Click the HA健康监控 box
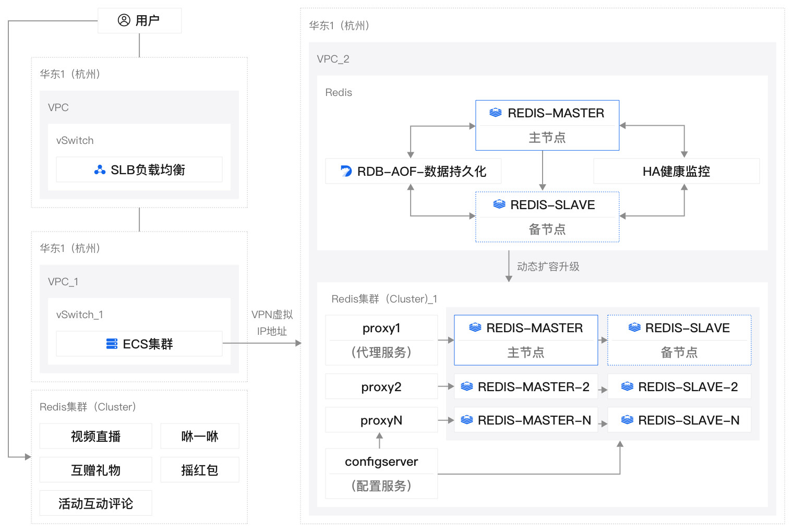This screenshot has height=532, width=793. pos(676,171)
